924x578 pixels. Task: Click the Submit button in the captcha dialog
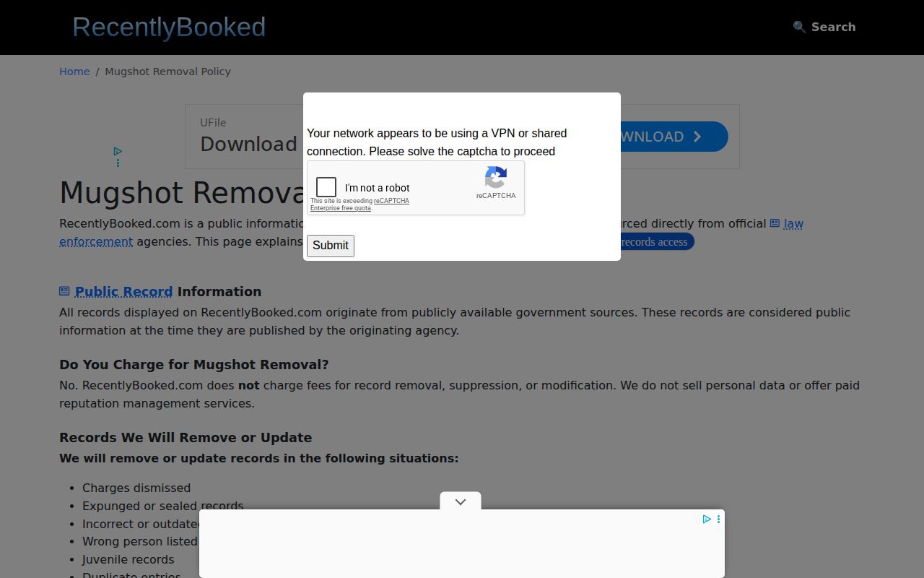pyautogui.click(x=331, y=246)
